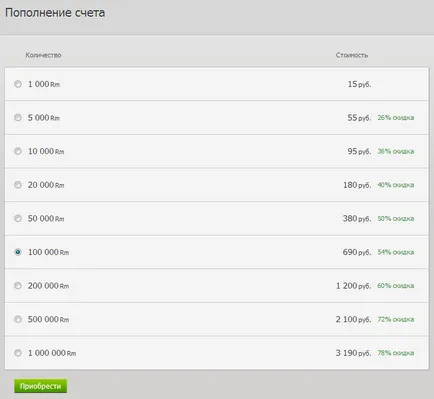Click the 20 000 Rm amount text
Image resolution: width=434 pixels, height=399 pixels.
pyautogui.click(x=46, y=185)
